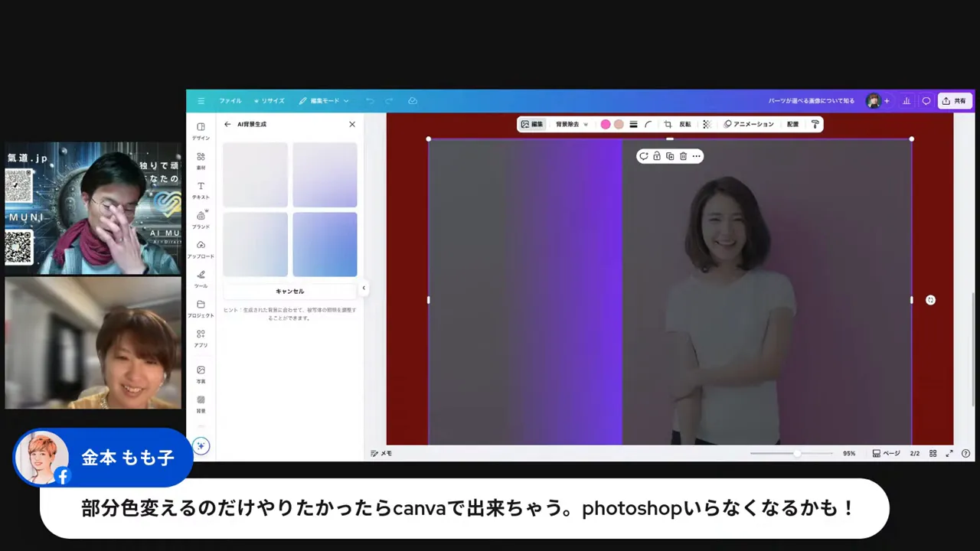980x551 pixels.
Task: Click the キャンセル button
Action: click(289, 291)
